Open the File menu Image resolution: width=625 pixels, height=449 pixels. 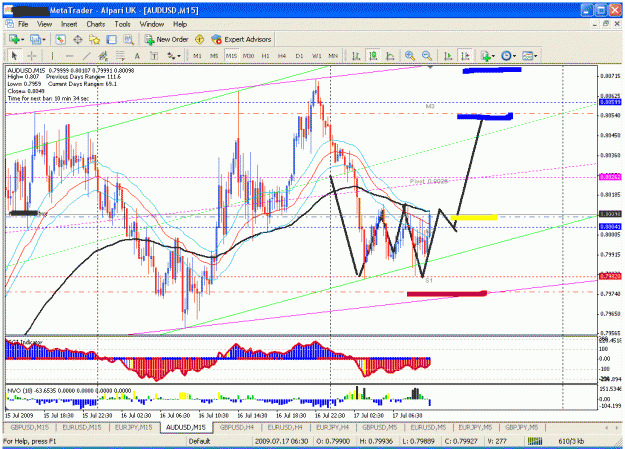coord(23,24)
